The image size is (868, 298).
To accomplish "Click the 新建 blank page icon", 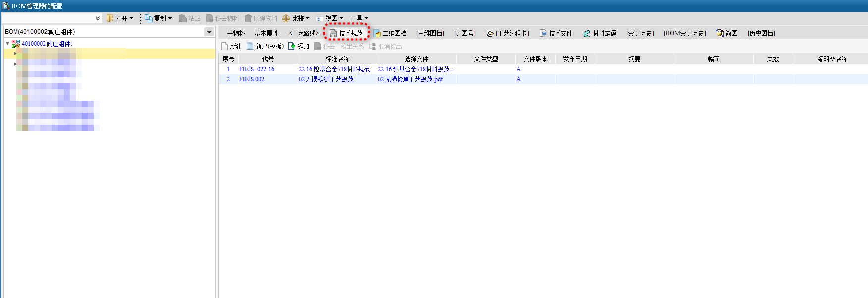I will pos(225,46).
